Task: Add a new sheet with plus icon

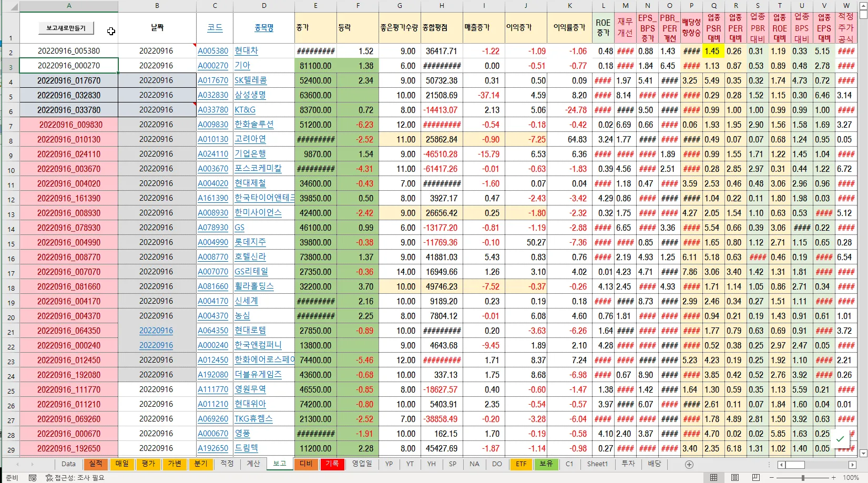Action: (x=689, y=465)
